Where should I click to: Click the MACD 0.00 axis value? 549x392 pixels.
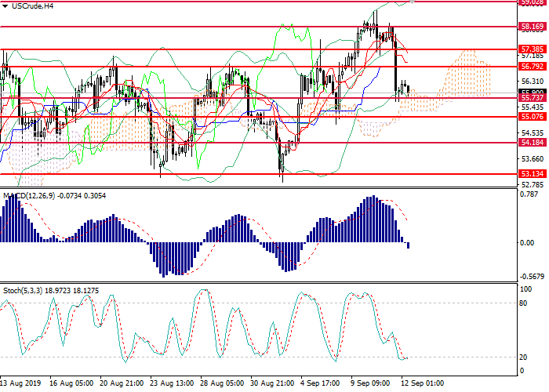(527, 243)
